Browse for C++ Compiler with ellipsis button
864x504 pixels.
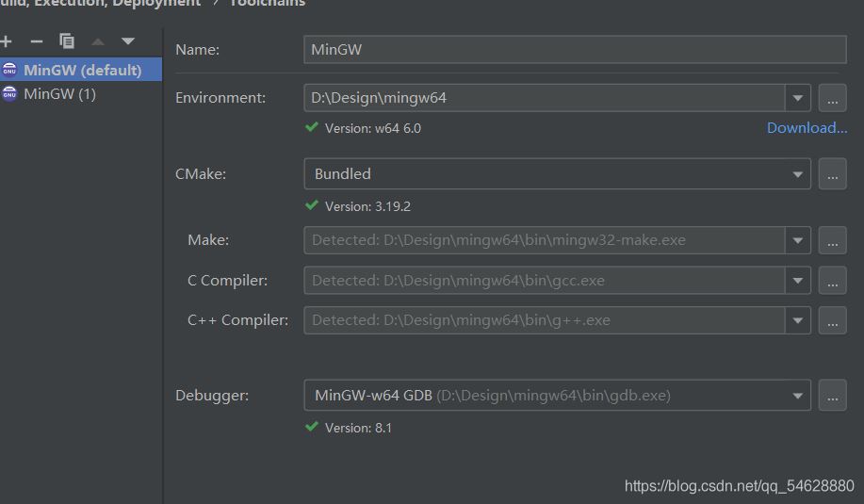pos(832,320)
